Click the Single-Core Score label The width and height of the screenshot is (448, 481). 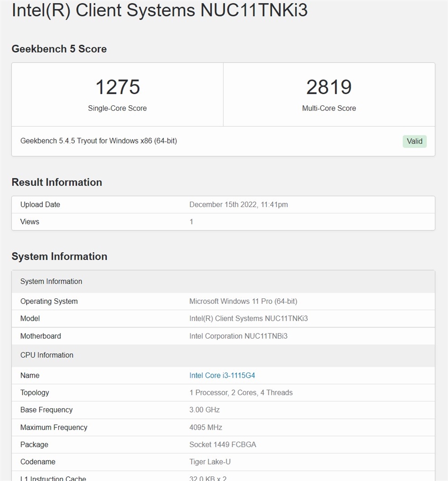pyautogui.click(x=118, y=109)
